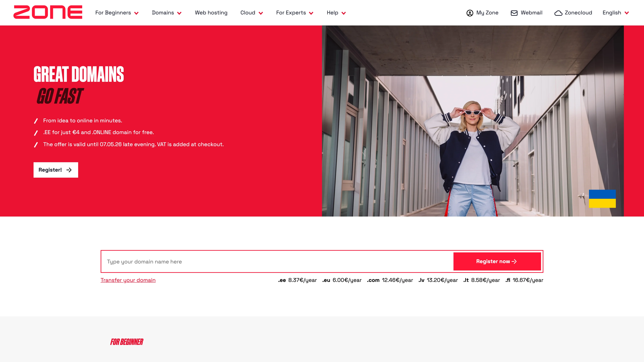Screen dimensions: 644x362
Task: Open My Zone user account icon
Action: tap(470, 13)
